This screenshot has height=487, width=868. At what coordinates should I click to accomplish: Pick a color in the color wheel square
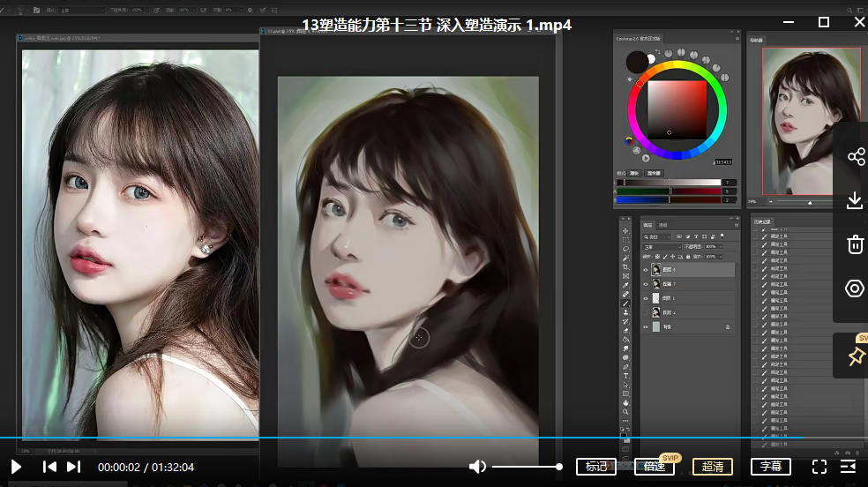tap(677, 108)
